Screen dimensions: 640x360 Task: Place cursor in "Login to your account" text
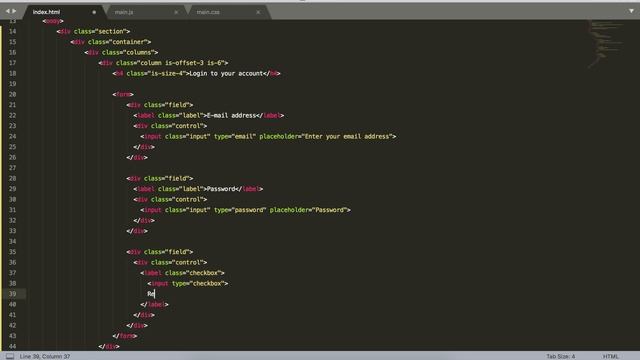[x=226, y=73]
